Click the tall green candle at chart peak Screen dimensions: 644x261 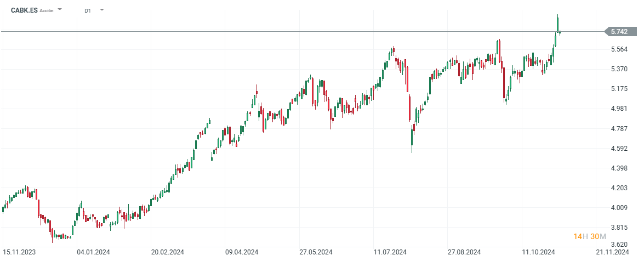tap(557, 23)
